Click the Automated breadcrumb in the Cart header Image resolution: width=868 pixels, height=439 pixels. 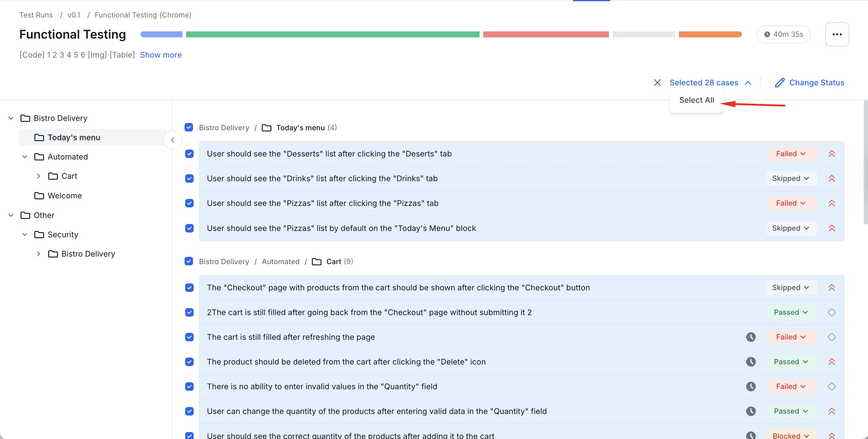pyautogui.click(x=280, y=261)
